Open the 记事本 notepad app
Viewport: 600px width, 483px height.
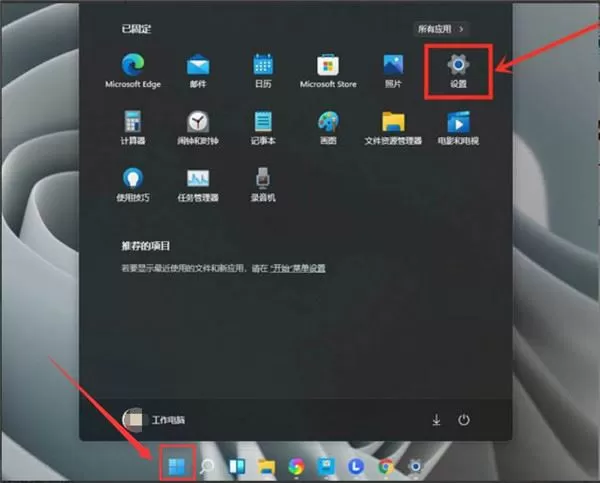(x=263, y=128)
